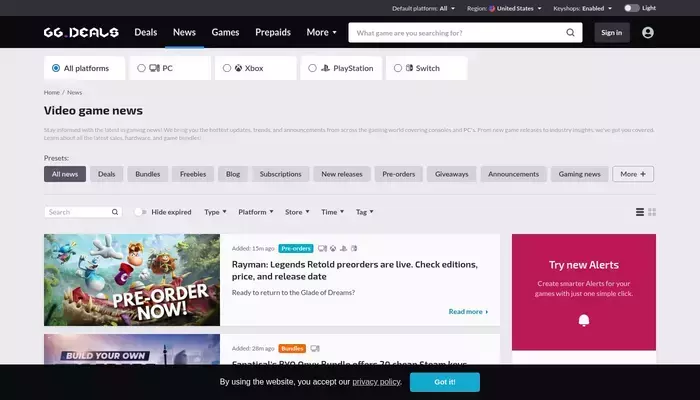Click the bell icon in Alerts card
The height and width of the screenshot is (400, 700).
pos(584,320)
